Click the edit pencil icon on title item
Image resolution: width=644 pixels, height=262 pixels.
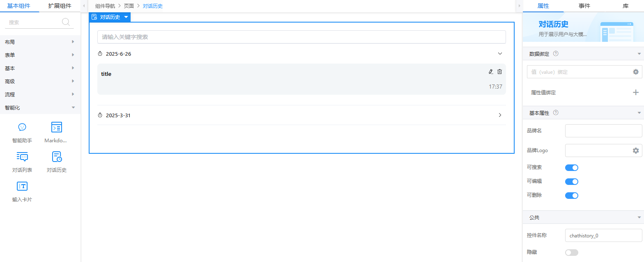tap(490, 71)
